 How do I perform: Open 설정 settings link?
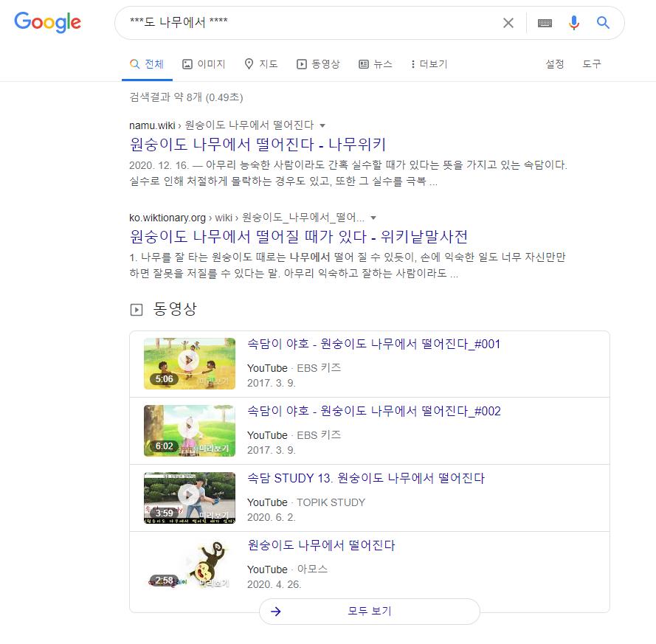click(554, 64)
